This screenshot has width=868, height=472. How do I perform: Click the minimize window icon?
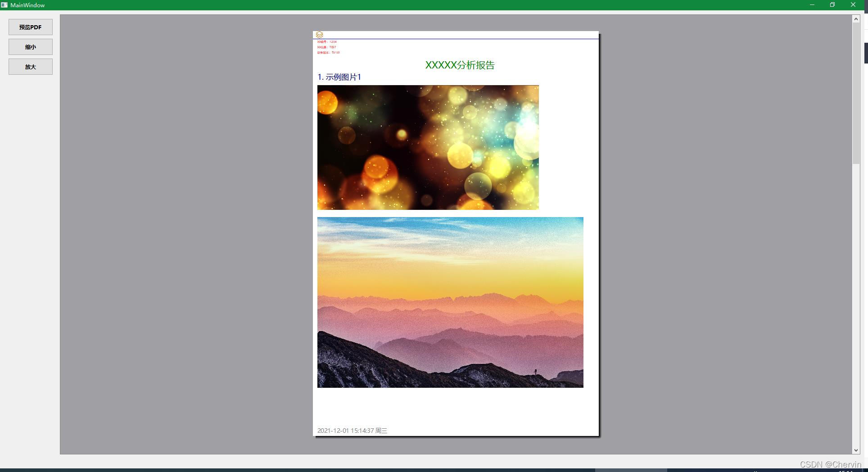812,5
